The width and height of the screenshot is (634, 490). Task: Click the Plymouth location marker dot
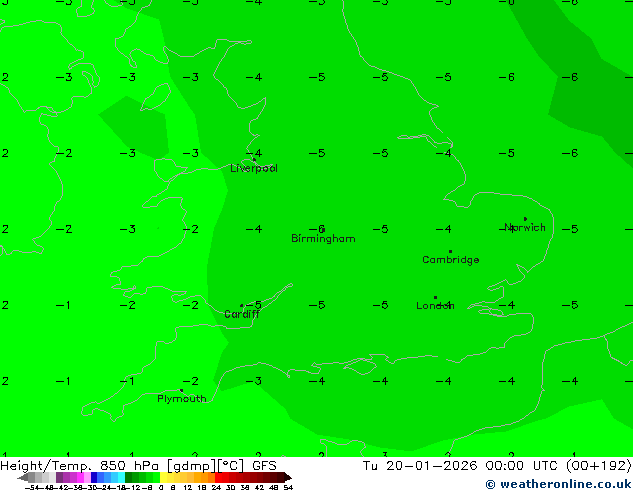(181, 391)
